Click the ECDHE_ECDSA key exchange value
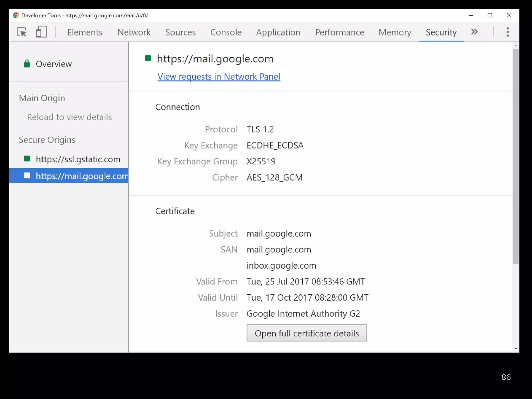The width and height of the screenshot is (532, 399). 275,145
